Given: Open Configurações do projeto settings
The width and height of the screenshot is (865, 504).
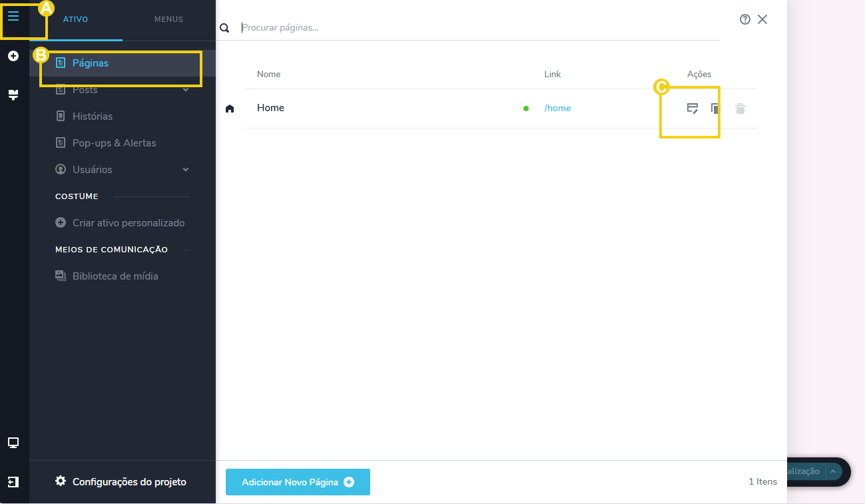Looking at the screenshot, I should (129, 482).
